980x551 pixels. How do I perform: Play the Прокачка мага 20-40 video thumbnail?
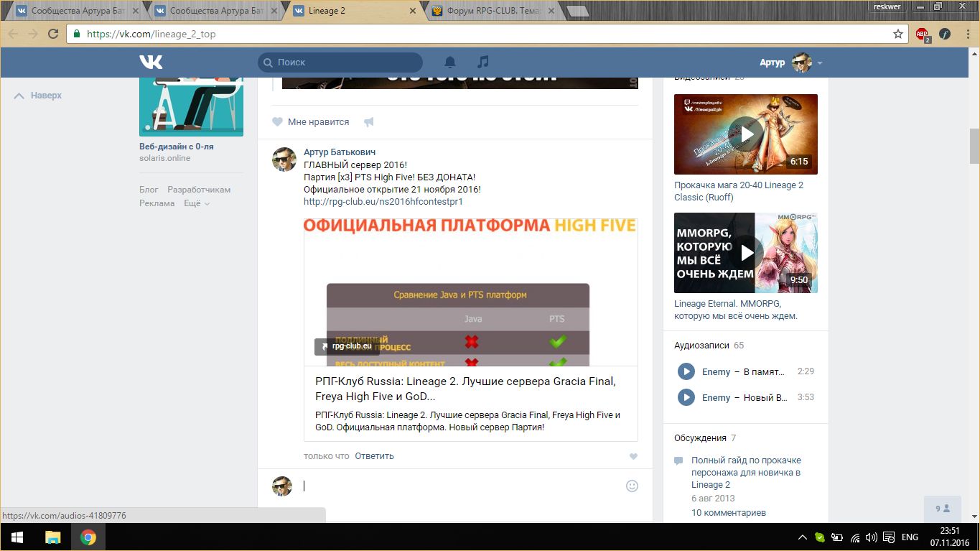tap(746, 134)
